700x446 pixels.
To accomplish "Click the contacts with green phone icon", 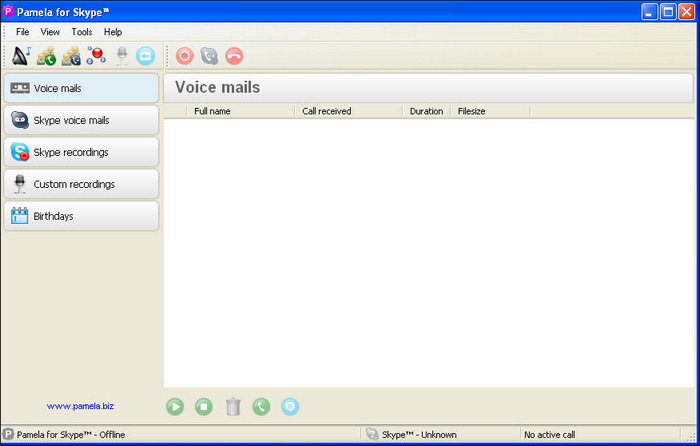I will coord(46,56).
